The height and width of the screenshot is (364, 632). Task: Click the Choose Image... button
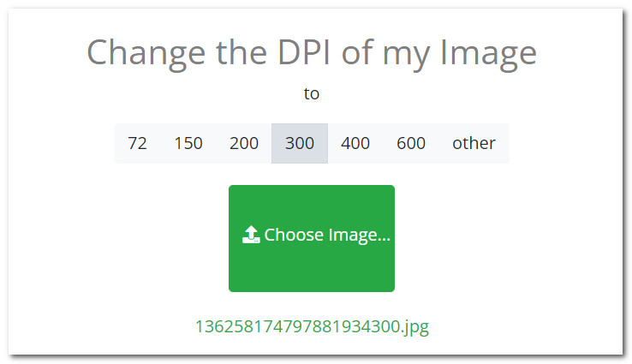point(312,238)
